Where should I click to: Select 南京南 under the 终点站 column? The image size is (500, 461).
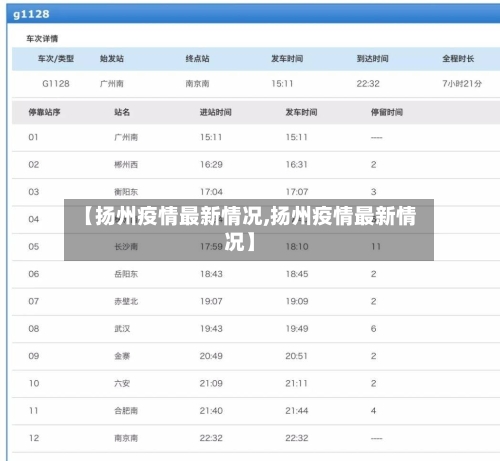coord(197,83)
